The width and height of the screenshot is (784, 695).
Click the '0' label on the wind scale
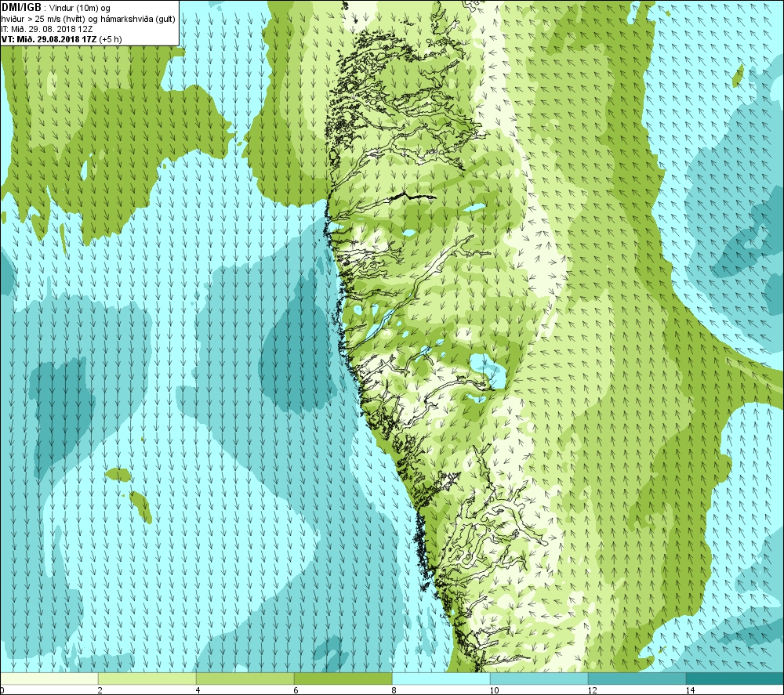[2, 690]
